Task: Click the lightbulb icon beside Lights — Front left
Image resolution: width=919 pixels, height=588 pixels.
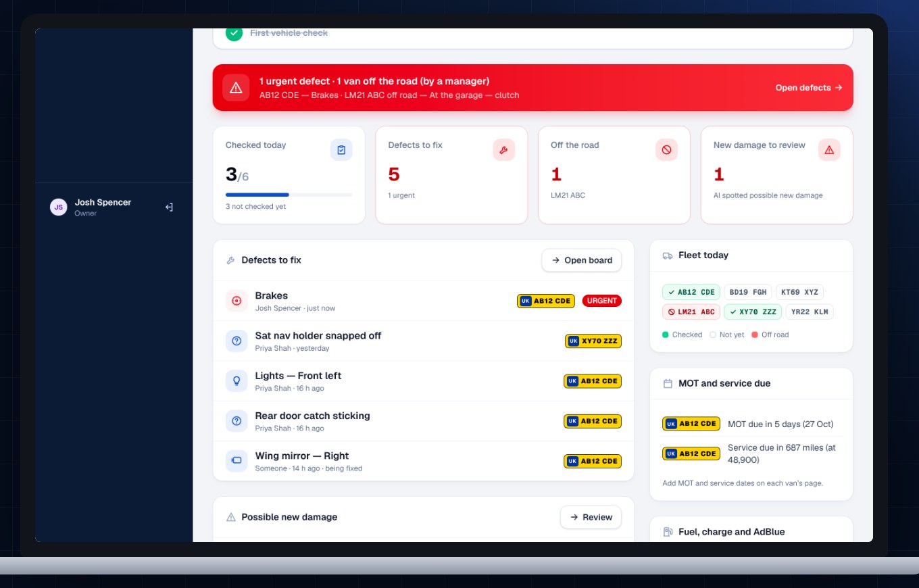Action: (x=237, y=381)
